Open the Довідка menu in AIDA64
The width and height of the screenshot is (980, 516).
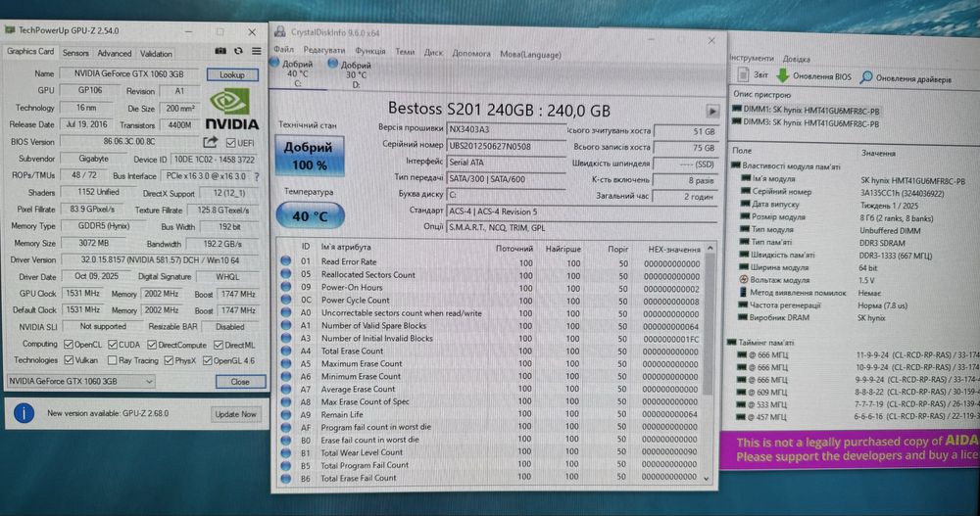796,59
